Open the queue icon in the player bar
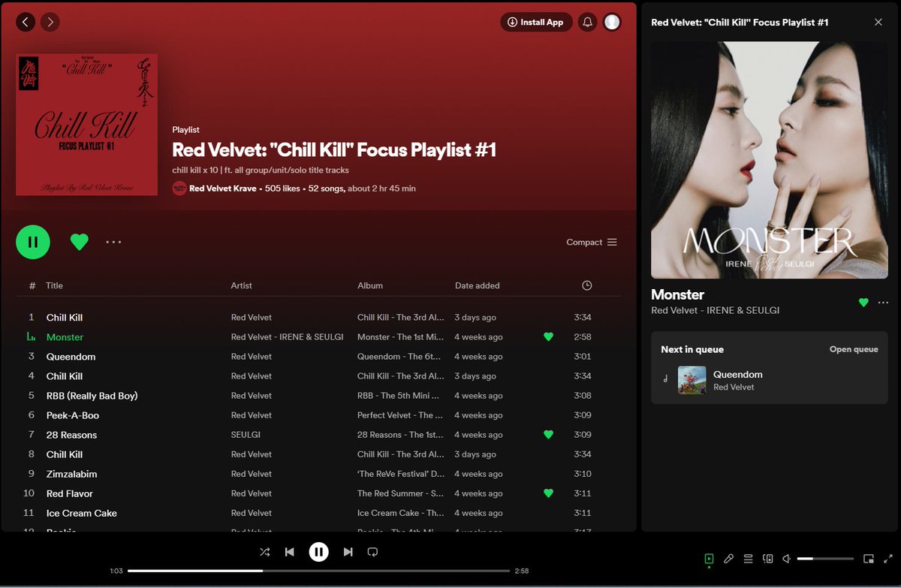901x588 pixels. (x=748, y=559)
